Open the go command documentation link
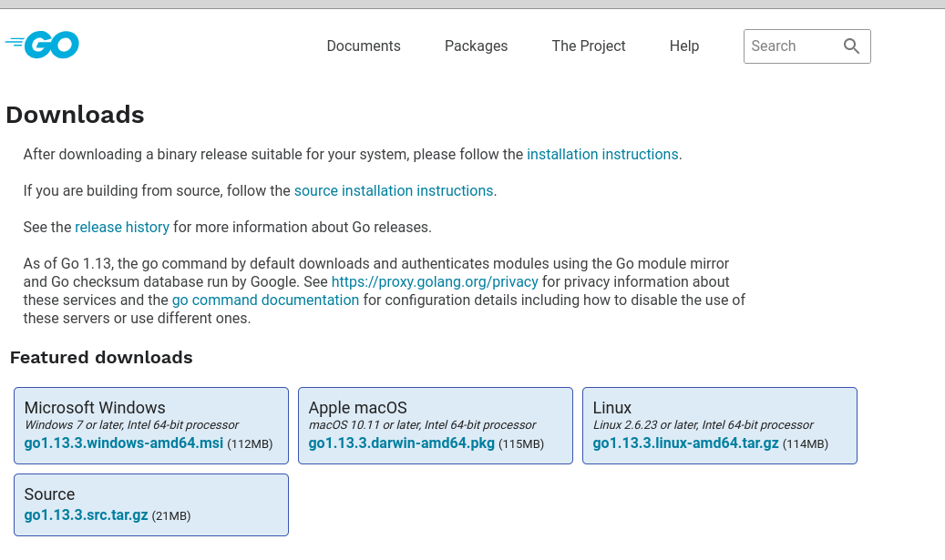Image resolution: width=945 pixels, height=560 pixels. [x=265, y=300]
